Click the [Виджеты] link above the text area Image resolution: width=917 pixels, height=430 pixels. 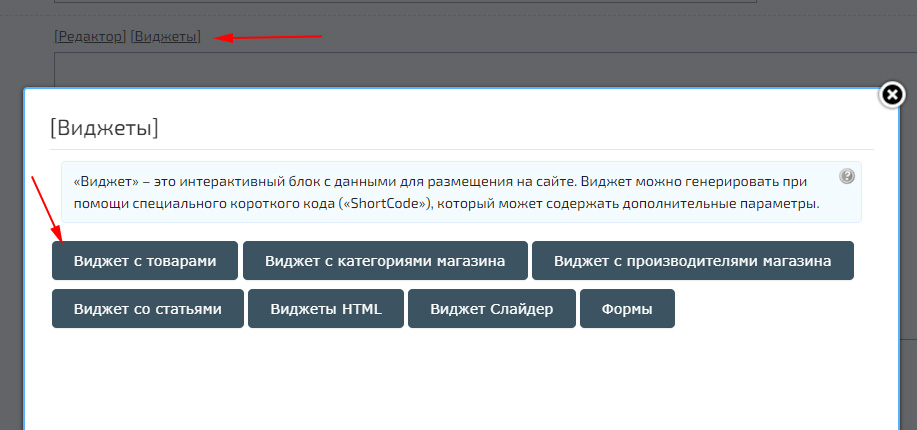click(x=165, y=37)
